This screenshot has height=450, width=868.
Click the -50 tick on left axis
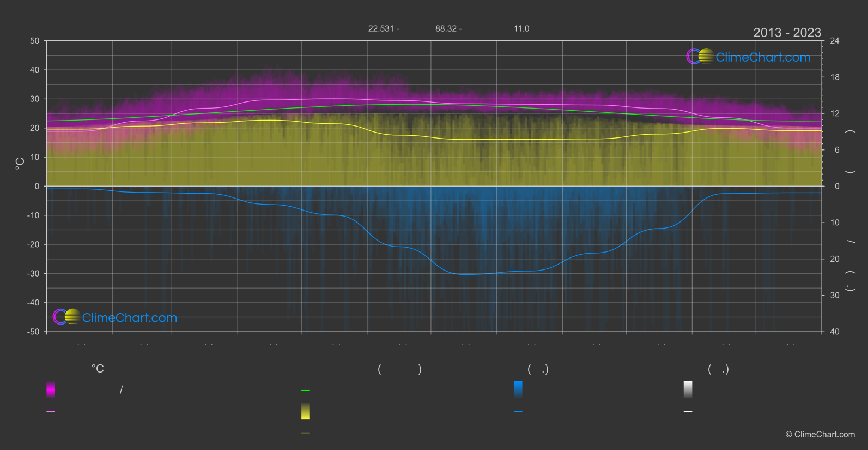[x=34, y=332]
